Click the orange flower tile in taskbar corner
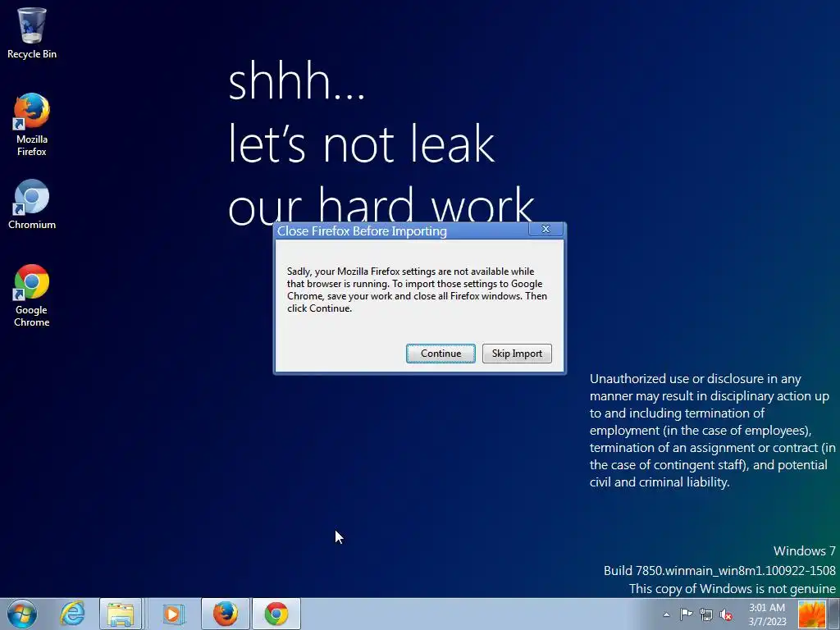This screenshot has height=630, width=840. tap(811, 614)
